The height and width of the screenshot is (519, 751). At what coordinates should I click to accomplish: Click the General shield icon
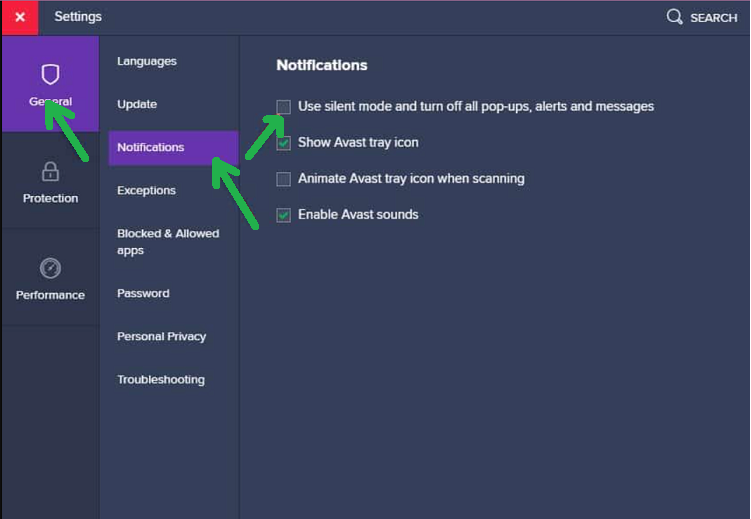50,74
